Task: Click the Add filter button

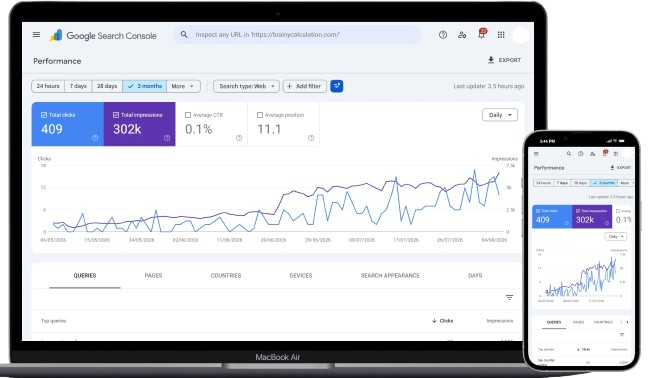Action: 305,86
